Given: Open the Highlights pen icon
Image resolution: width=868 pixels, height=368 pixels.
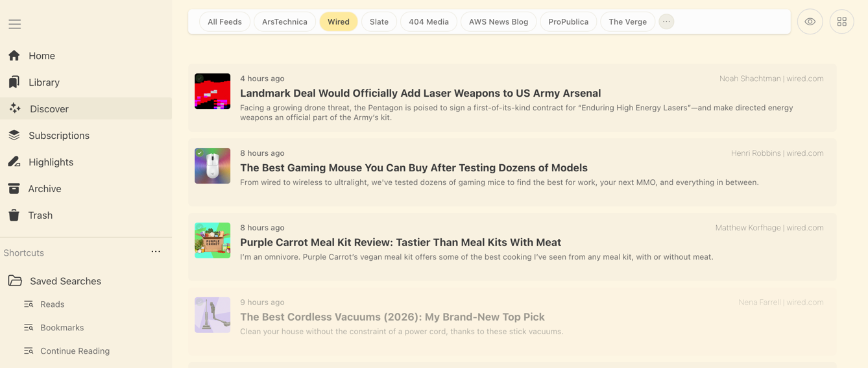Looking at the screenshot, I should point(14,162).
